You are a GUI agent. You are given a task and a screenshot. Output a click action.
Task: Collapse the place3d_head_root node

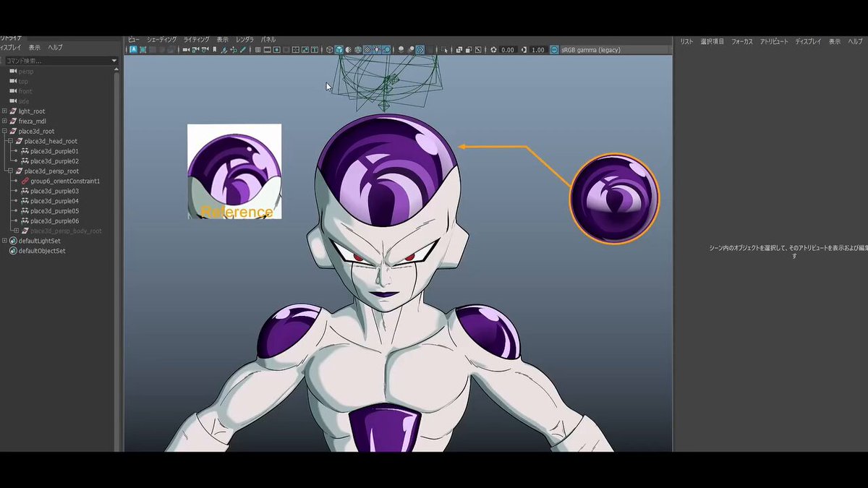tap(10, 141)
